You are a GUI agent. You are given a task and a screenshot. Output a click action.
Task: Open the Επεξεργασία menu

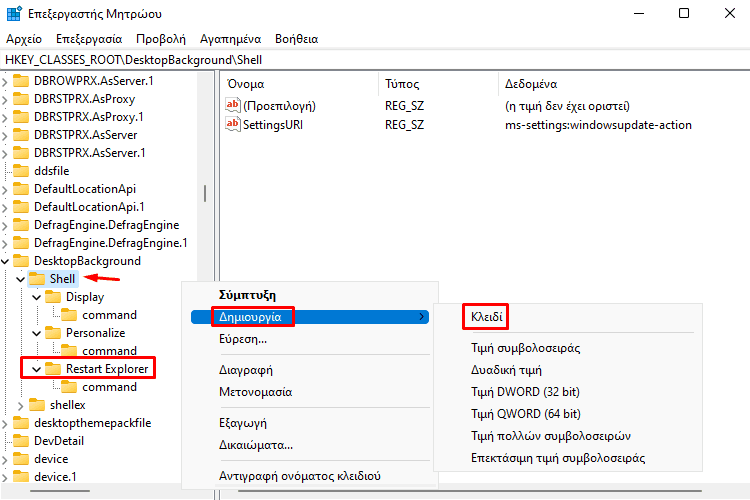pos(89,39)
